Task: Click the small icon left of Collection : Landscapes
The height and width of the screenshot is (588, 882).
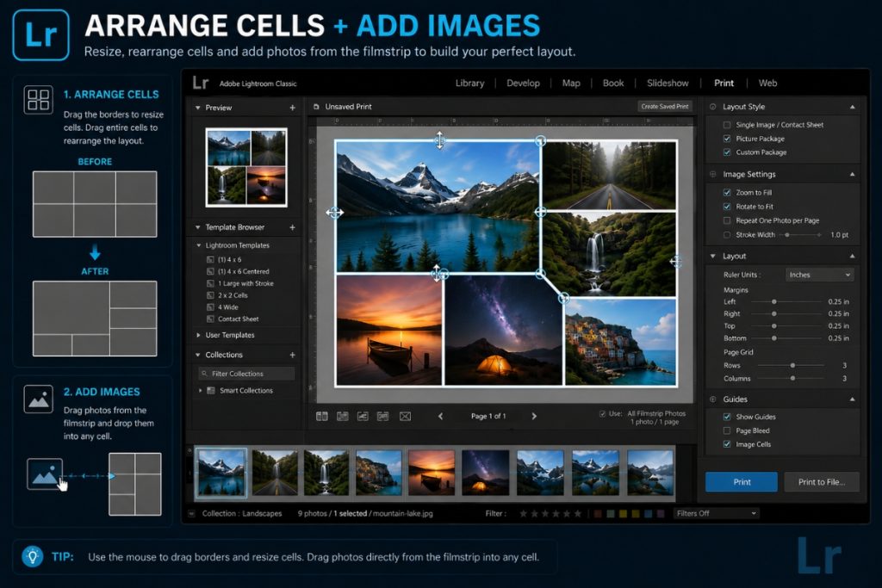Action: [x=192, y=513]
